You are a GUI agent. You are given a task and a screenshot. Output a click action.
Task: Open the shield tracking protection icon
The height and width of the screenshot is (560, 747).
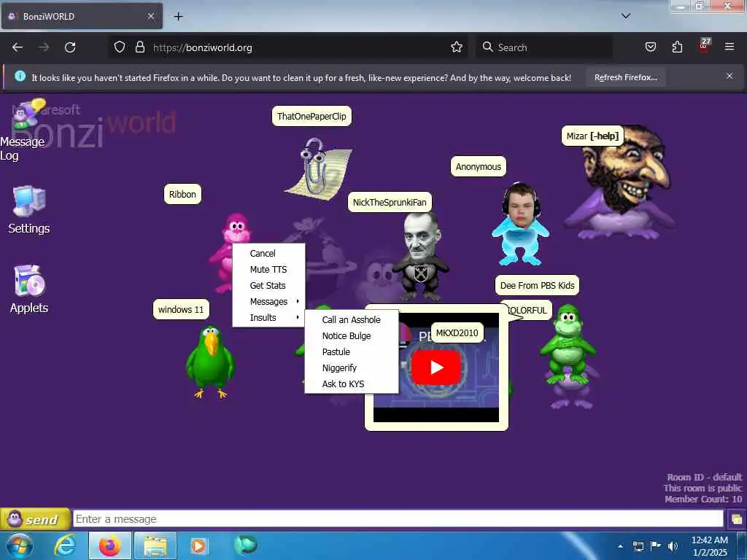pyautogui.click(x=120, y=47)
